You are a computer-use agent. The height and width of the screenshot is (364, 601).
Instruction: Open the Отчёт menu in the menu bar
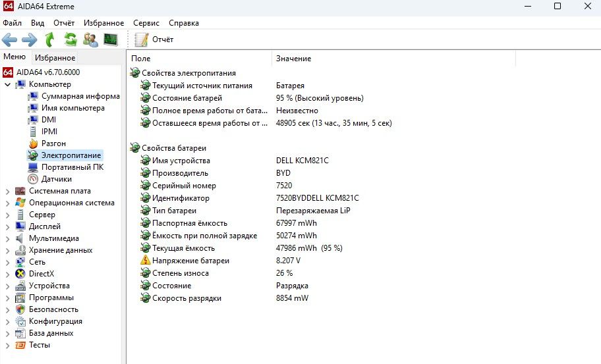(x=64, y=23)
